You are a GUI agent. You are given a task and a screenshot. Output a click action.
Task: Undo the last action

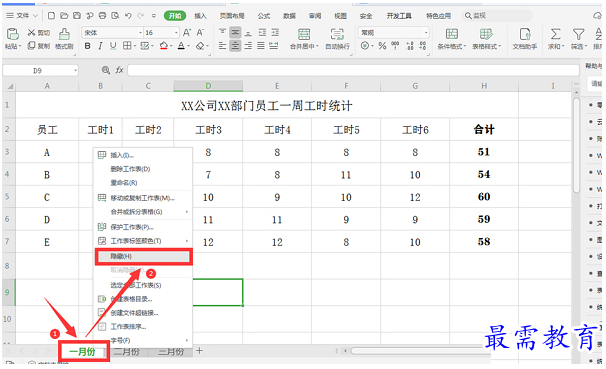128,15
